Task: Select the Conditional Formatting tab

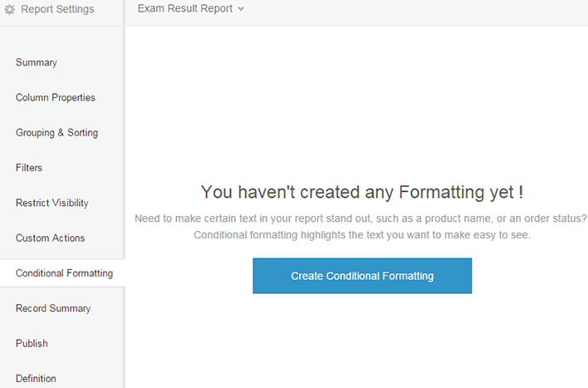Action: coord(64,273)
